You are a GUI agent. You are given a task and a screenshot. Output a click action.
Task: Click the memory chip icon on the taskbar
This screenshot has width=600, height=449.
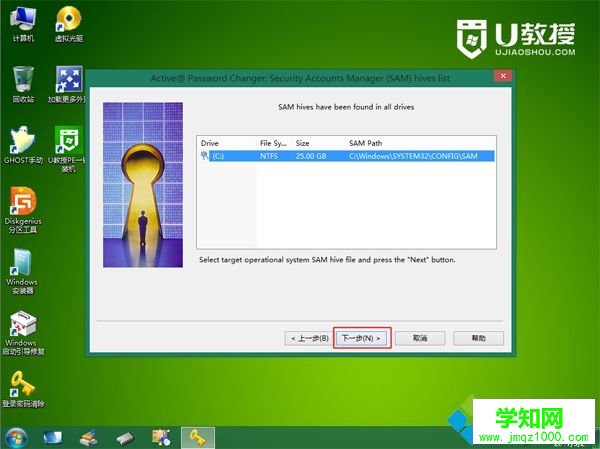pos(125,439)
